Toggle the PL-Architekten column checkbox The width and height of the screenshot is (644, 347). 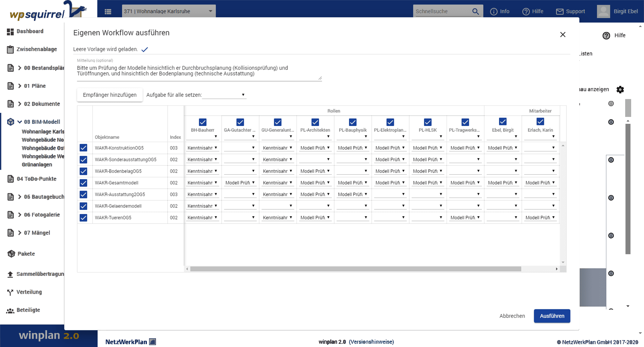(x=315, y=122)
